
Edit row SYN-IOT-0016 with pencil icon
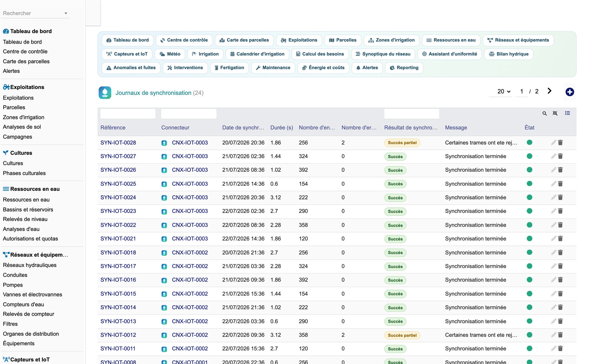tap(554, 280)
